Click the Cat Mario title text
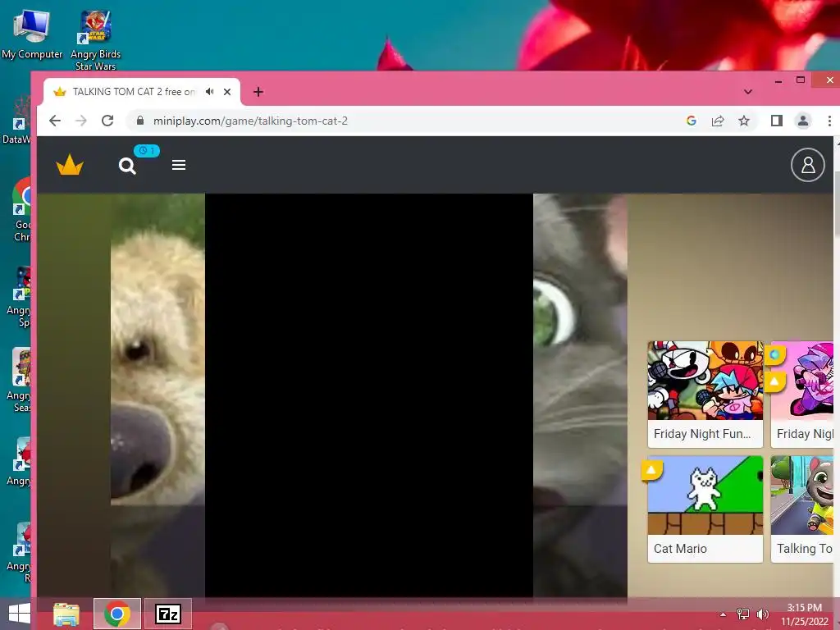 point(680,549)
